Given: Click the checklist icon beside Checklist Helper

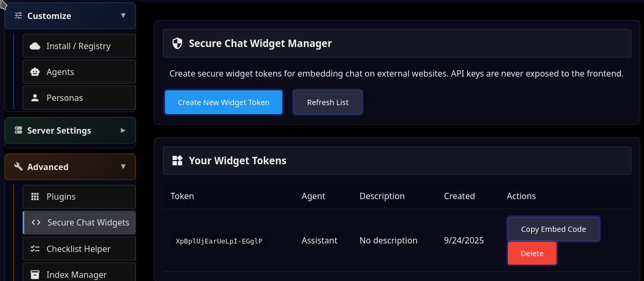Looking at the screenshot, I should (35, 249).
